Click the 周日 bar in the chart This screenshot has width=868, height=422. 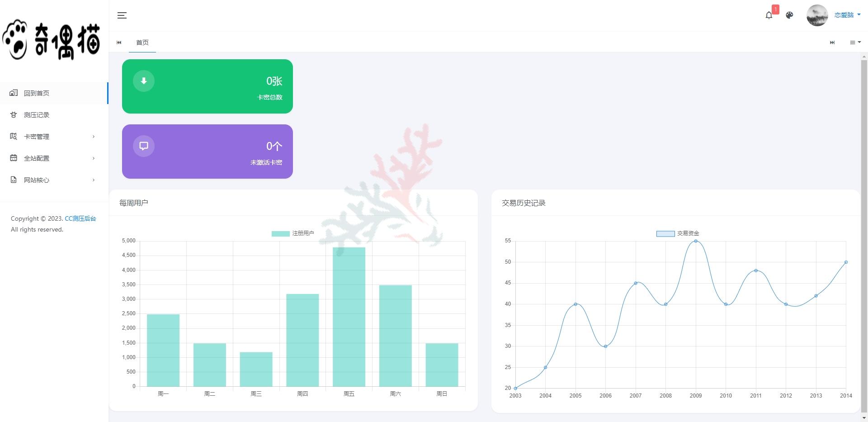[442, 365]
